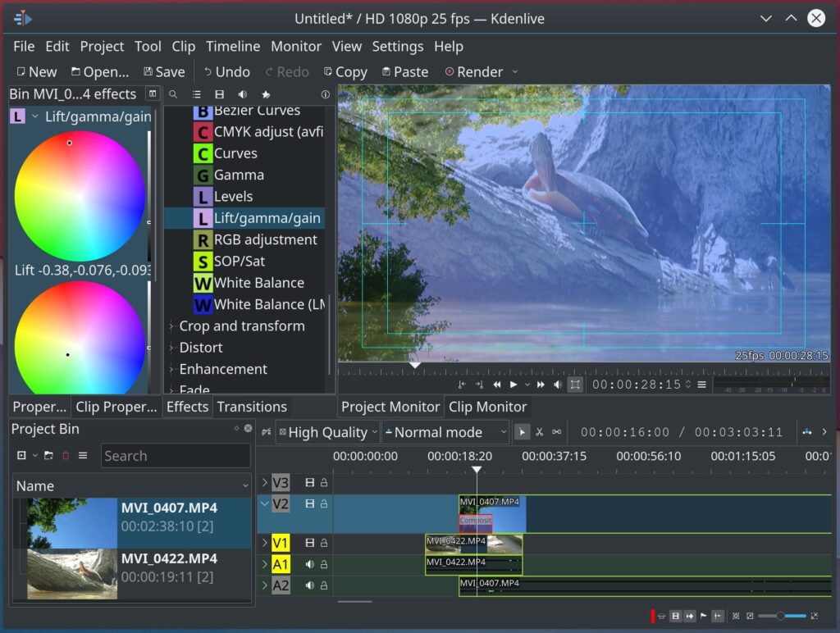Mute the A1 audio track
The width and height of the screenshot is (840, 633).
click(x=310, y=564)
